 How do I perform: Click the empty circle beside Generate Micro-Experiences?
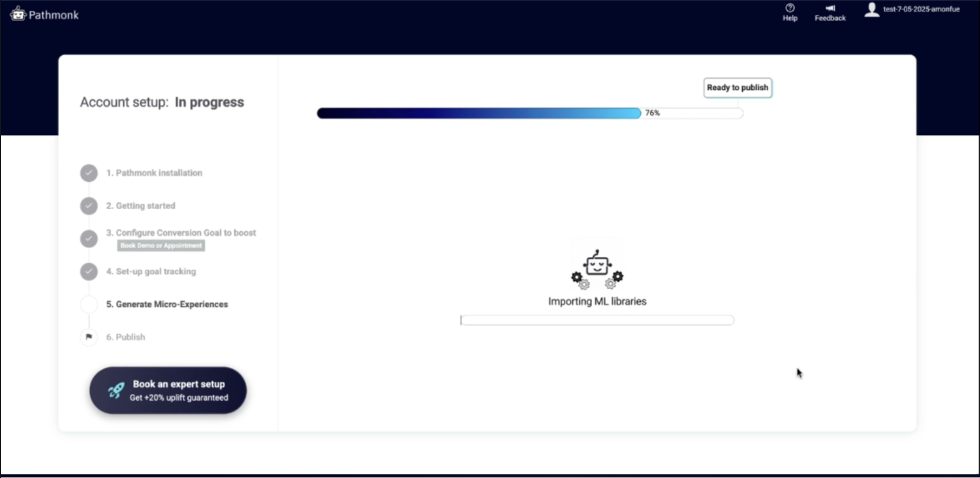pyautogui.click(x=89, y=304)
